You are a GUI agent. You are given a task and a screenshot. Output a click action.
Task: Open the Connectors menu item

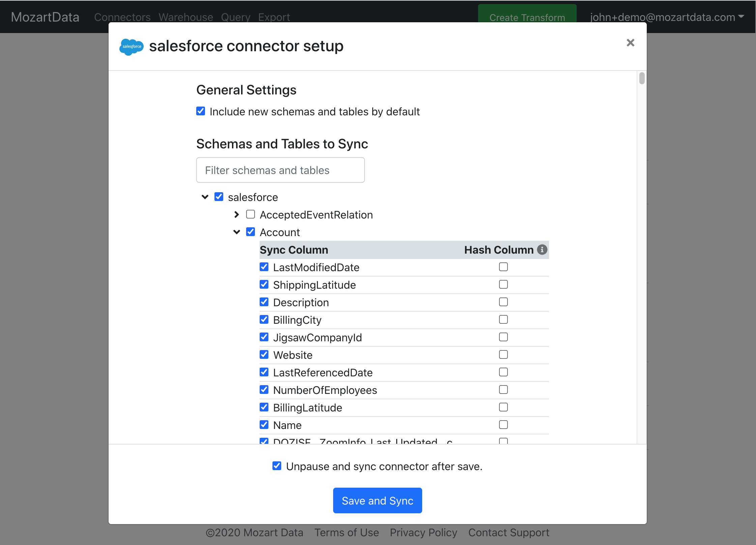[122, 17]
